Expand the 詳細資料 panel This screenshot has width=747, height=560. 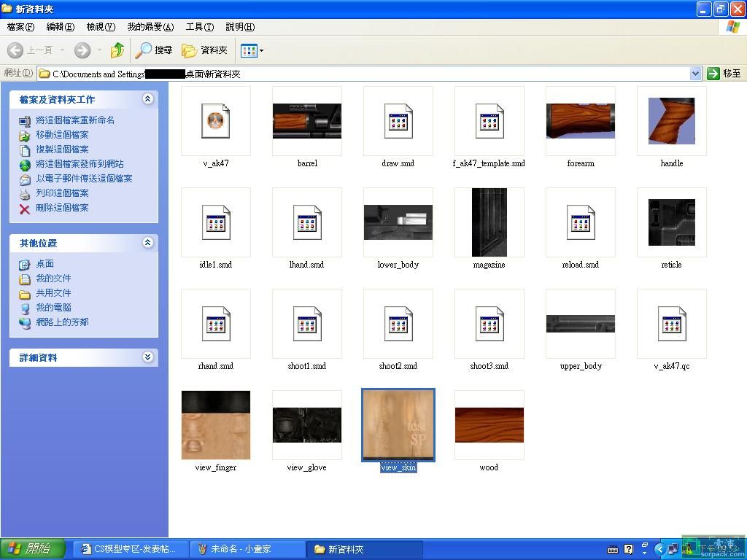click(147, 357)
